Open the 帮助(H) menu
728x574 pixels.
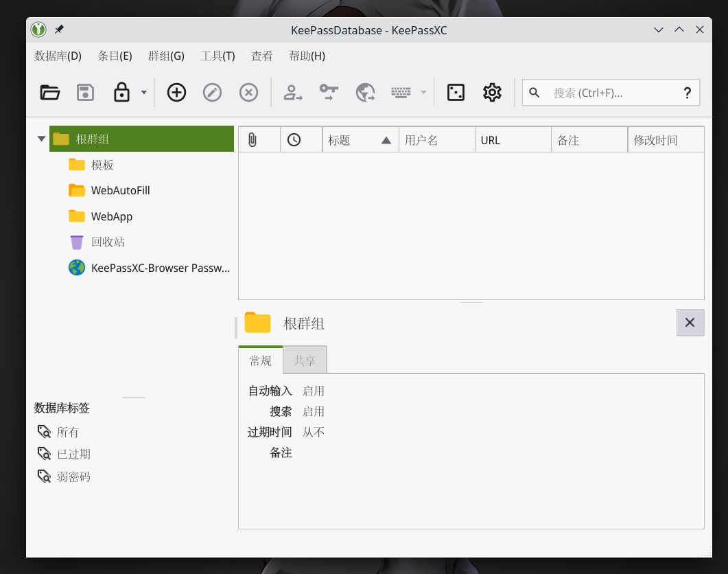pos(307,56)
